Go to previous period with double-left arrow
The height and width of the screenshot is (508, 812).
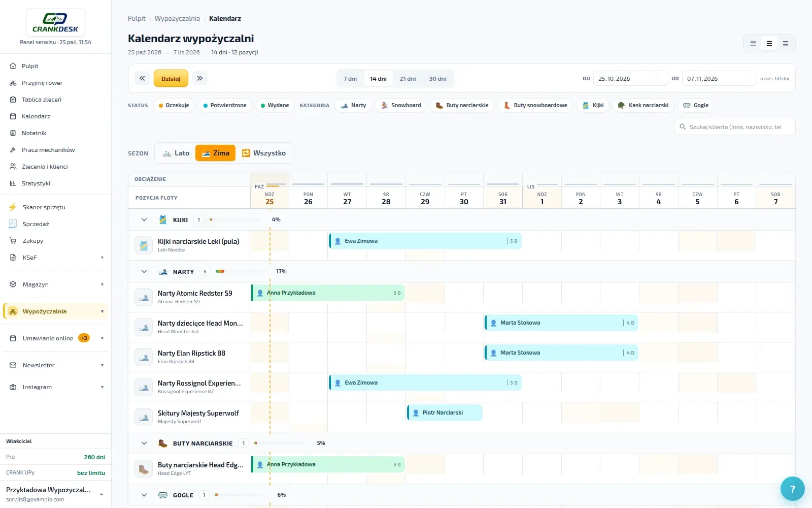[x=142, y=78]
